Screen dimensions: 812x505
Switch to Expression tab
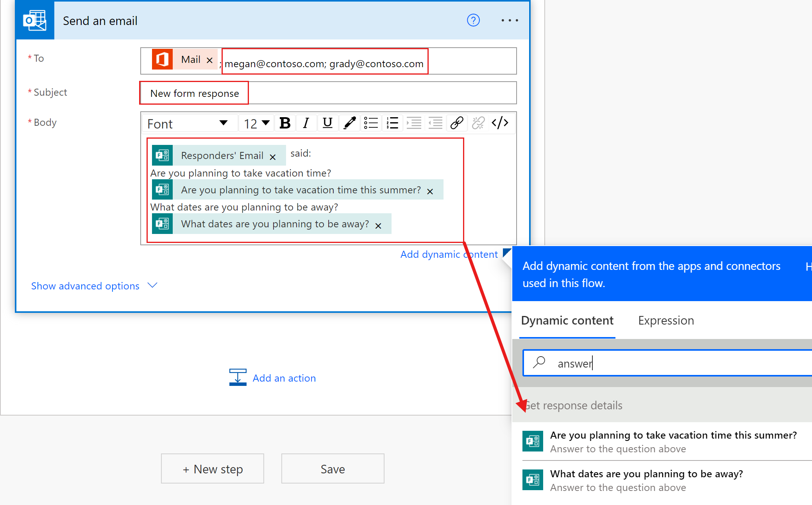pyautogui.click(x=665, y=320)
